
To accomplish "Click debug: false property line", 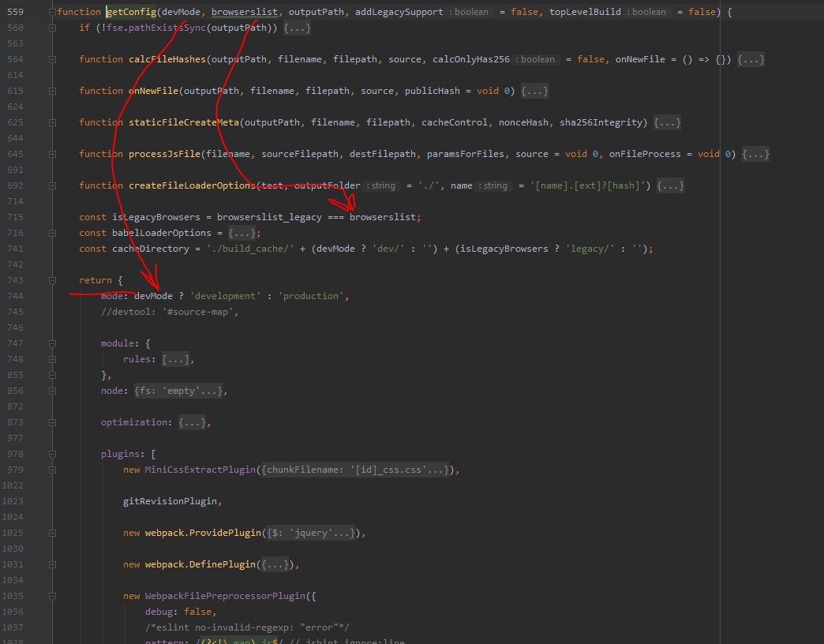I will pos(181,612).
